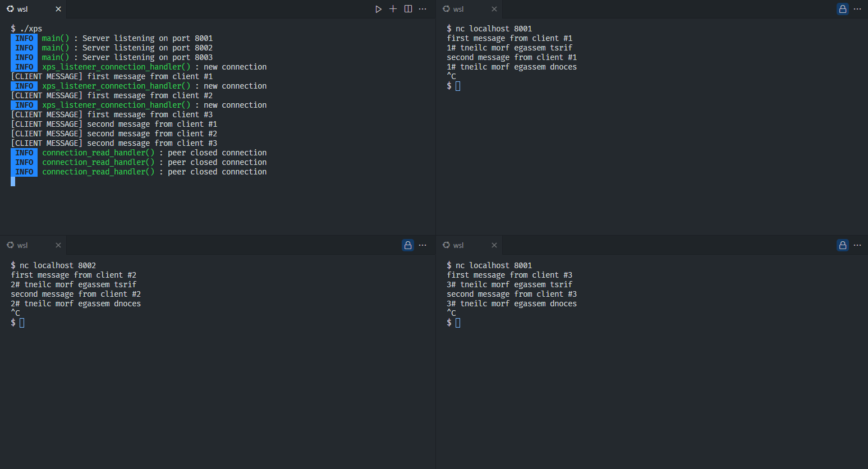Click 'nc localhost 8001' in the bottom-right pane
This screenshot has height=469, width=868.
click(x=494, y=265)
